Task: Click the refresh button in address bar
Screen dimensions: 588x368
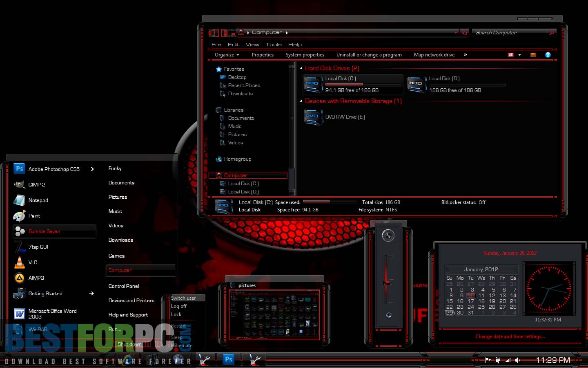Action: (465, 33)
